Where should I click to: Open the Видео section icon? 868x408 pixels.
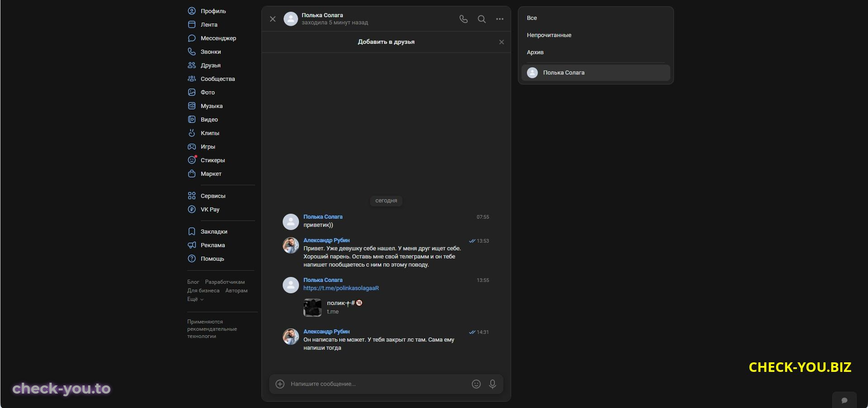click(x=192, y=119)
